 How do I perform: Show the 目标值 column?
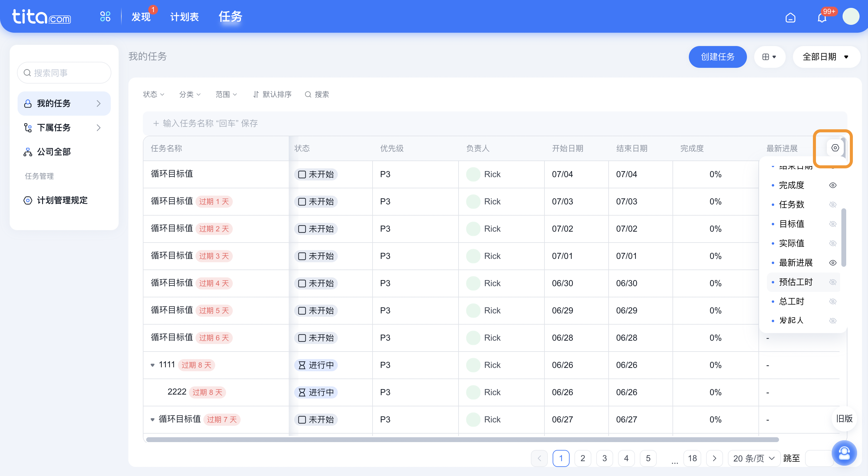[833, 224]
